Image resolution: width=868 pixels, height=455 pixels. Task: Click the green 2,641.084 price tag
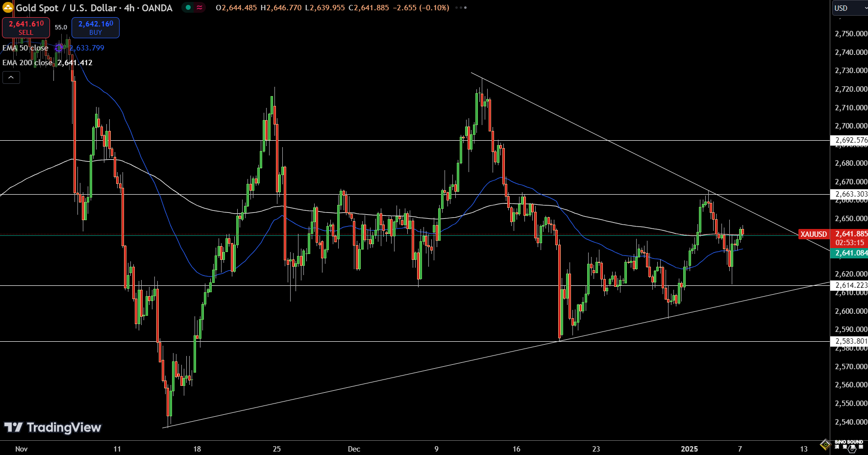pos(850,253)
